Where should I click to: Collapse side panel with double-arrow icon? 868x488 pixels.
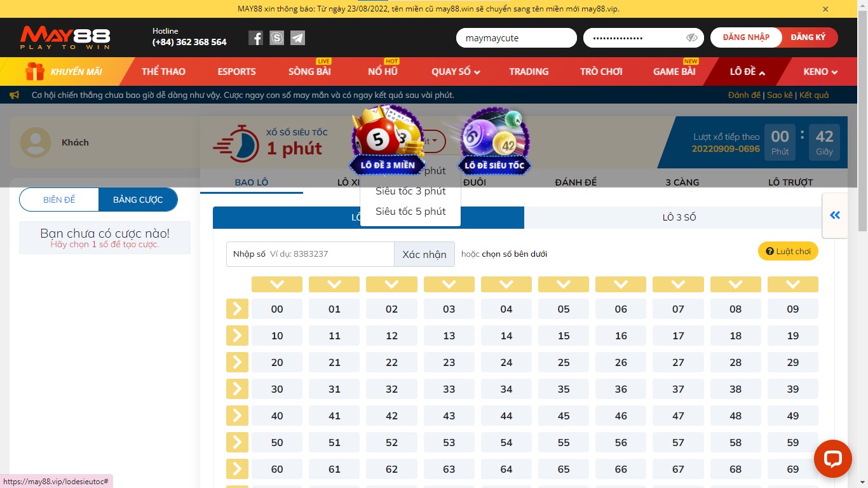tap(835, 215)
